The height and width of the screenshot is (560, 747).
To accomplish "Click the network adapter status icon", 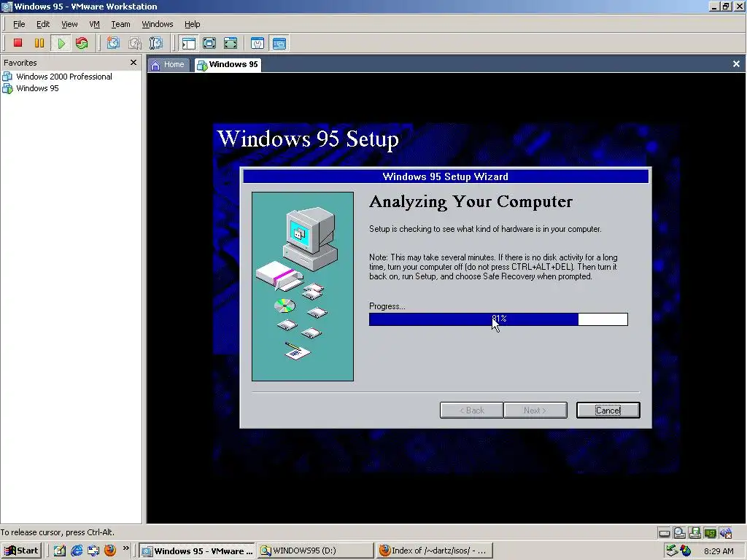I will pyautogui.click(x=710, y=533).
